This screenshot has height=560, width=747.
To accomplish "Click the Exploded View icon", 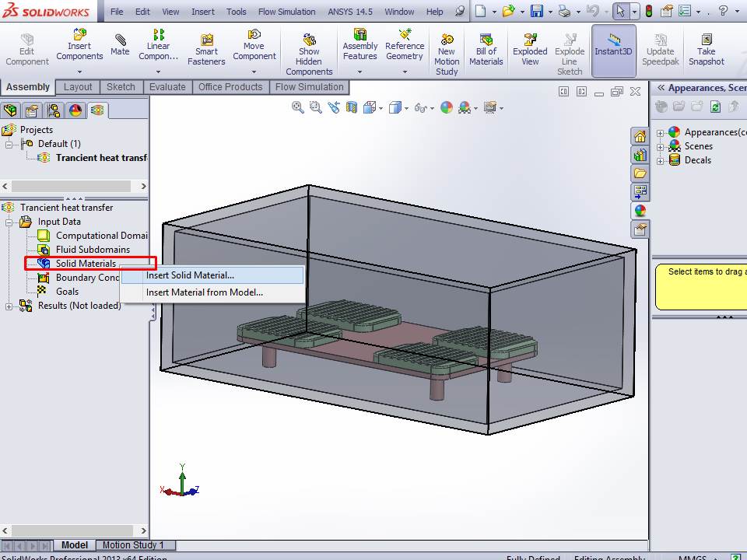I will pos(530,40).
